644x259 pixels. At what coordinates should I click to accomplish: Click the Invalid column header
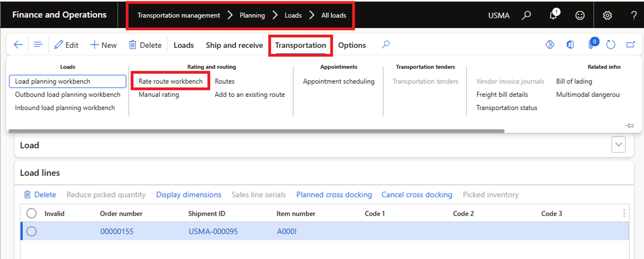pyautogui.click(x=54, y=213)
